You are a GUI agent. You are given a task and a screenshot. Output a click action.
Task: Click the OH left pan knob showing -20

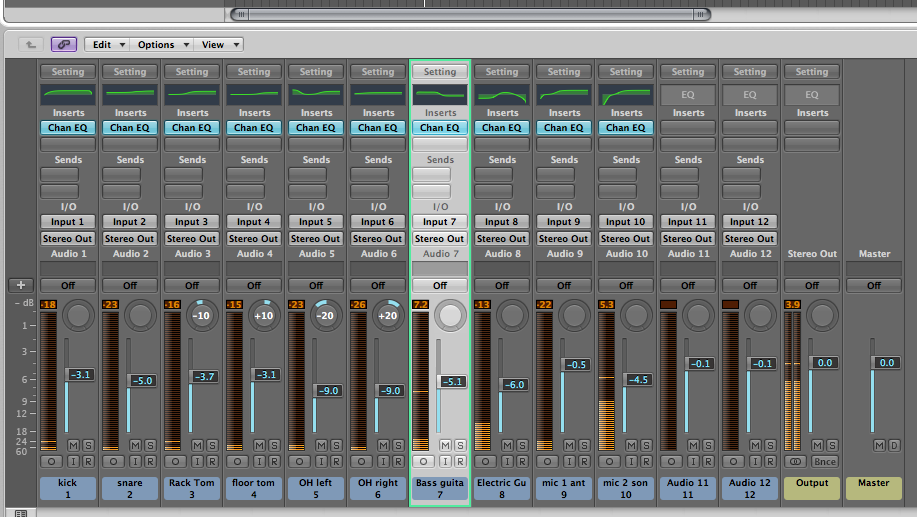[326, 315]
